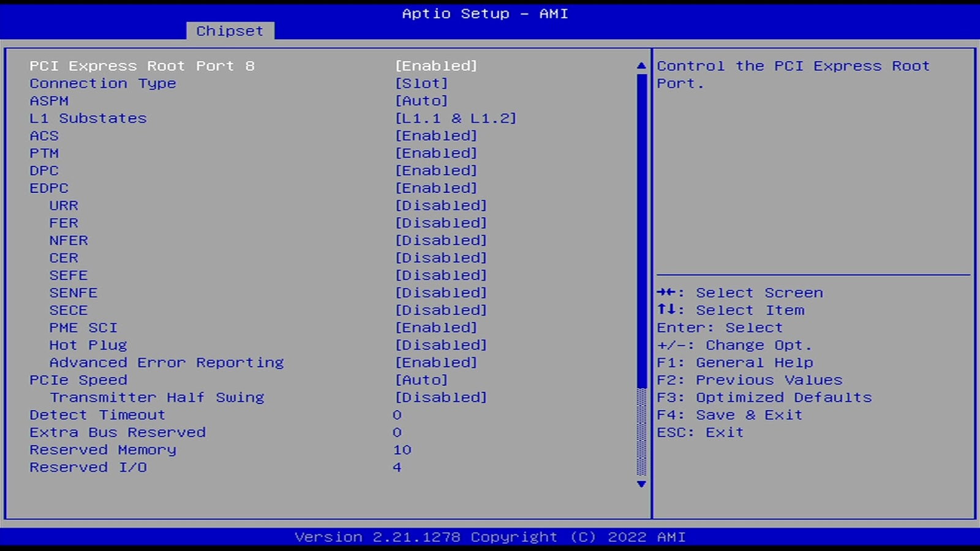Screen dimensions: 980x551
Task: Open PCIe Speed [Auto] option list
Action: tap(421, 380)
